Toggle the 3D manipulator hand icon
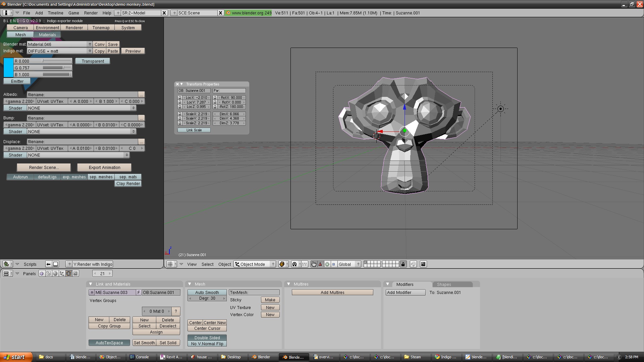Viewport: 644px width, 362px height. 314,264
